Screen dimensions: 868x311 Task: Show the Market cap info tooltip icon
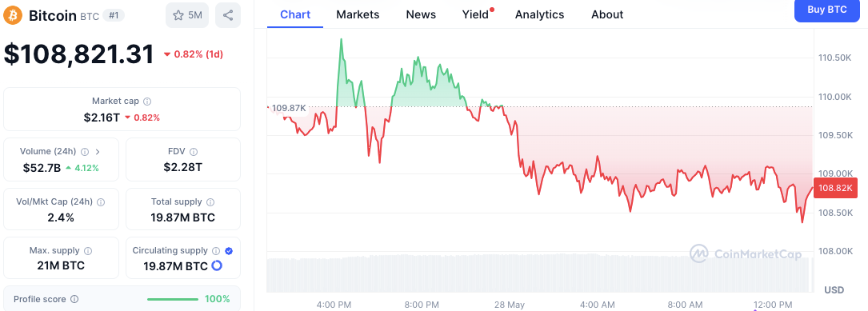[147, 102]
